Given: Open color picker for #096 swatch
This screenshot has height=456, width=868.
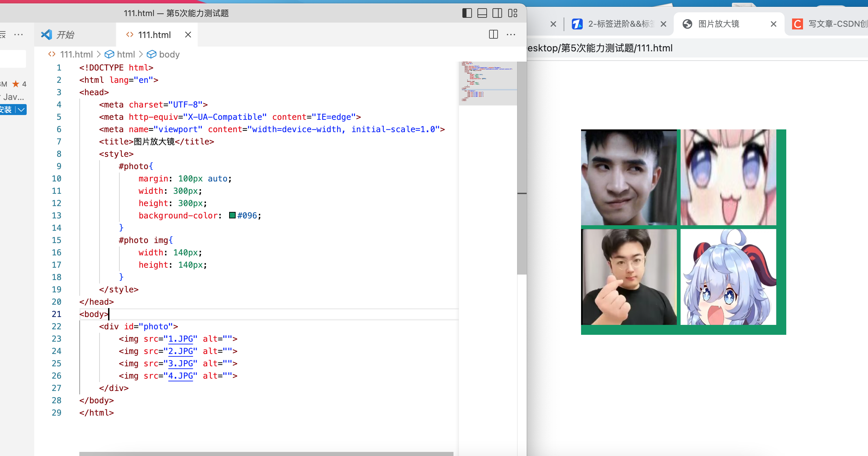Looking at the screenshot, I should [x=232, y=215].
